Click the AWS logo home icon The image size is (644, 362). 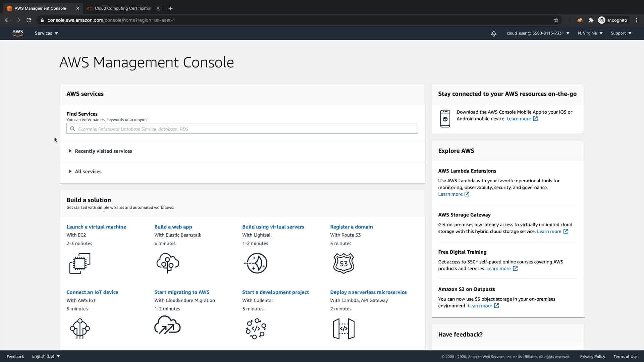pyautogui.click(x=18, y=33)
